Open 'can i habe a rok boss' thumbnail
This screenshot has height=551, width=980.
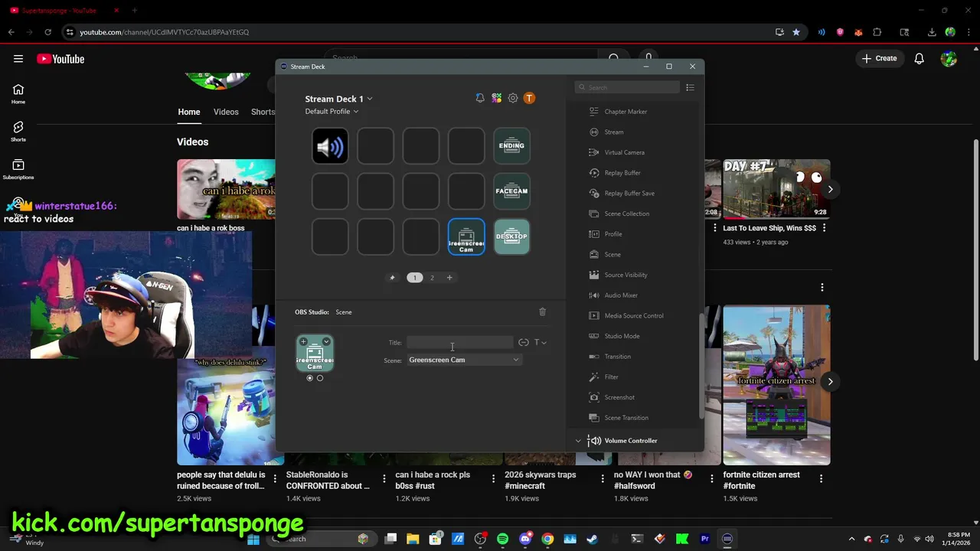point(226,189)
